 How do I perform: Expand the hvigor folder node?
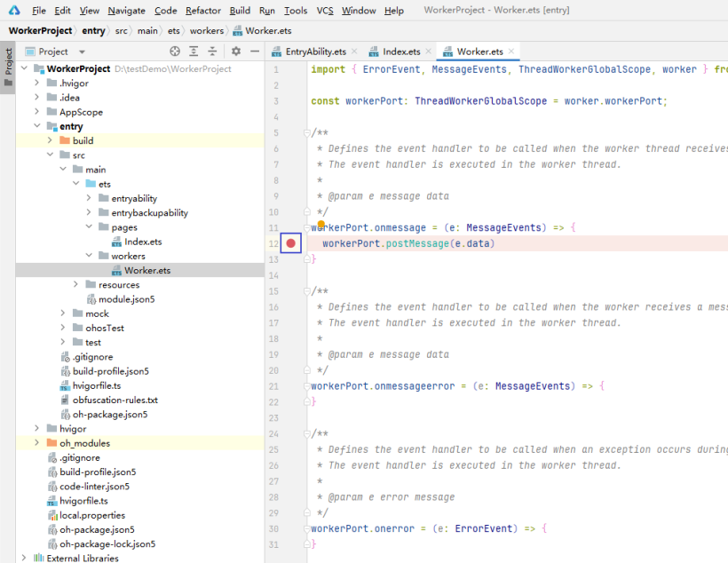tap(37, 429)
